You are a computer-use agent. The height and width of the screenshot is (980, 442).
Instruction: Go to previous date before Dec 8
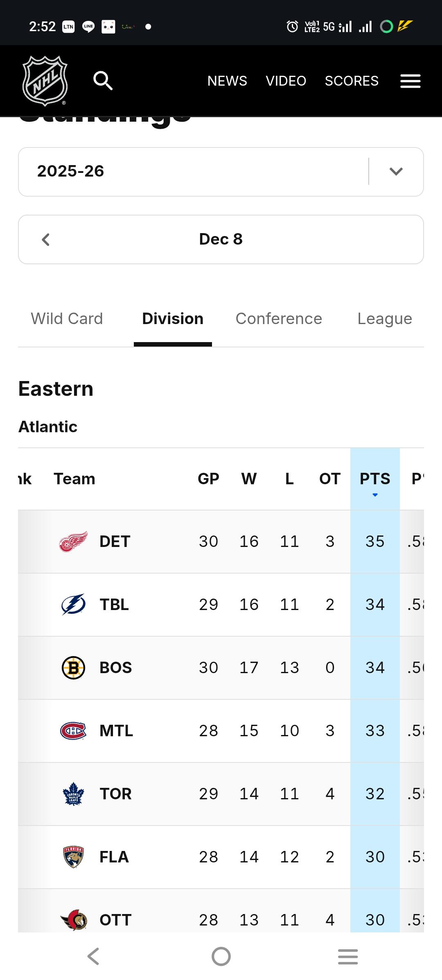coord(46,240)
